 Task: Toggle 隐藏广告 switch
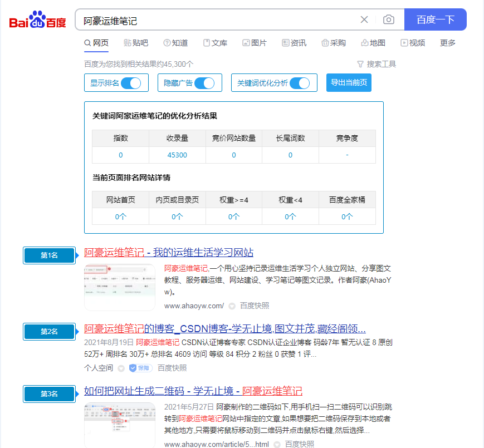click(x=204, y=83)
